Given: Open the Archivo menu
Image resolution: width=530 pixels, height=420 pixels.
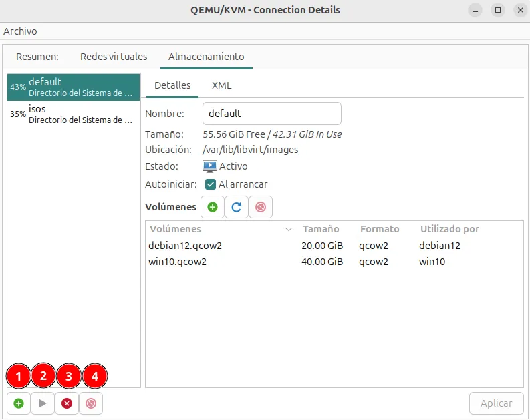Looking at the screenshot, I should [21, 31].
